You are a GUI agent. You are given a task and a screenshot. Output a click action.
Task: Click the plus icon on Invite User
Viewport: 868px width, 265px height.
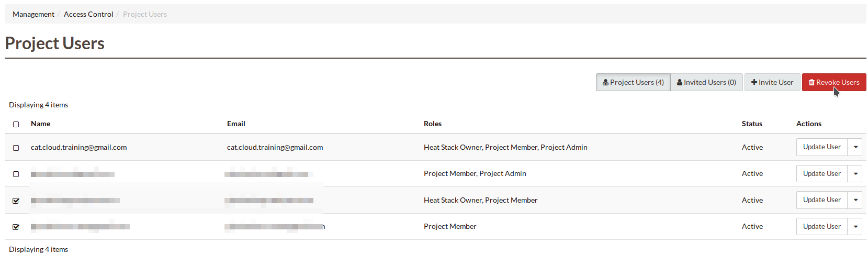coord(754,82)
